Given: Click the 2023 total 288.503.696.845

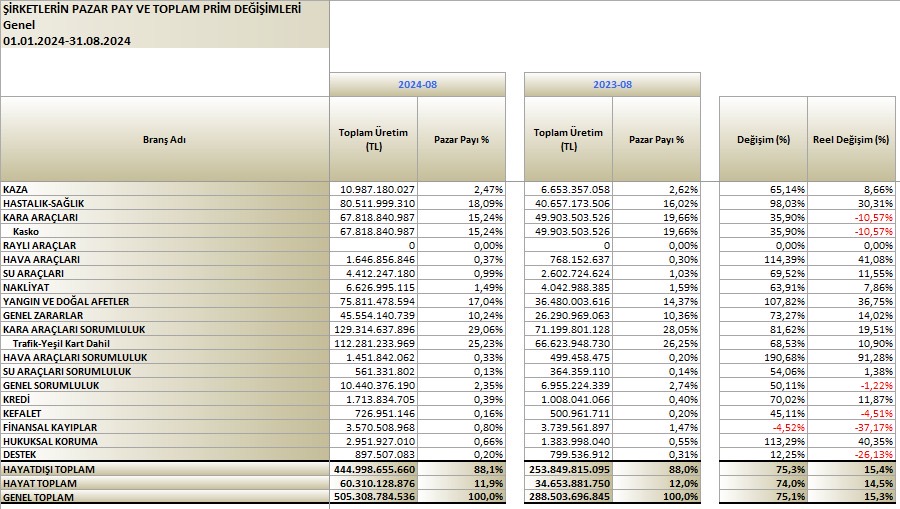Looking at the screenshot, I should pos(569,497).
